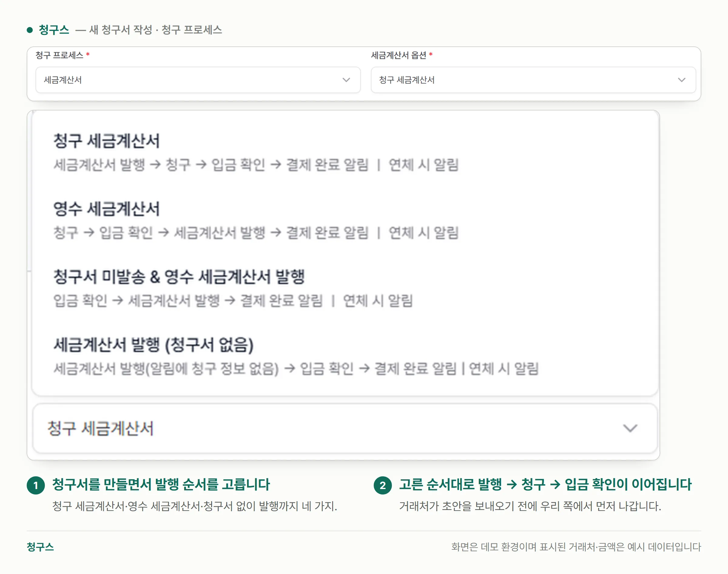Image resolution: width=728 pixels, height=574 pixels.
Task: Click the chevron in the top 청구 세금계산서 select box
Action: pos(681,80)
